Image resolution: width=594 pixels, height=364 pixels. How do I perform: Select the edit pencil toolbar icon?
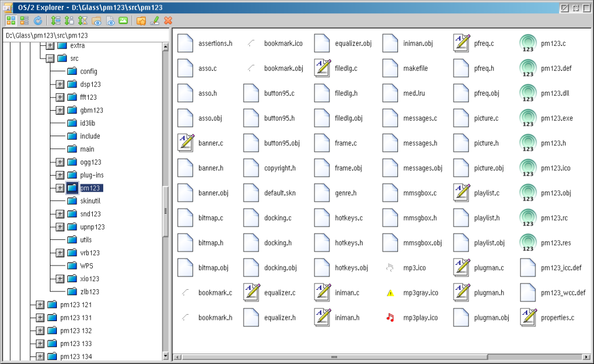155,20
